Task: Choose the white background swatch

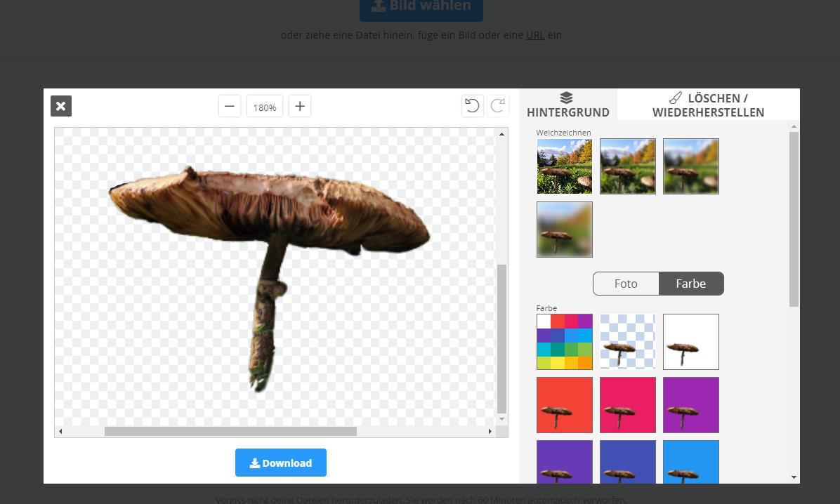Action: coord(691,342)
